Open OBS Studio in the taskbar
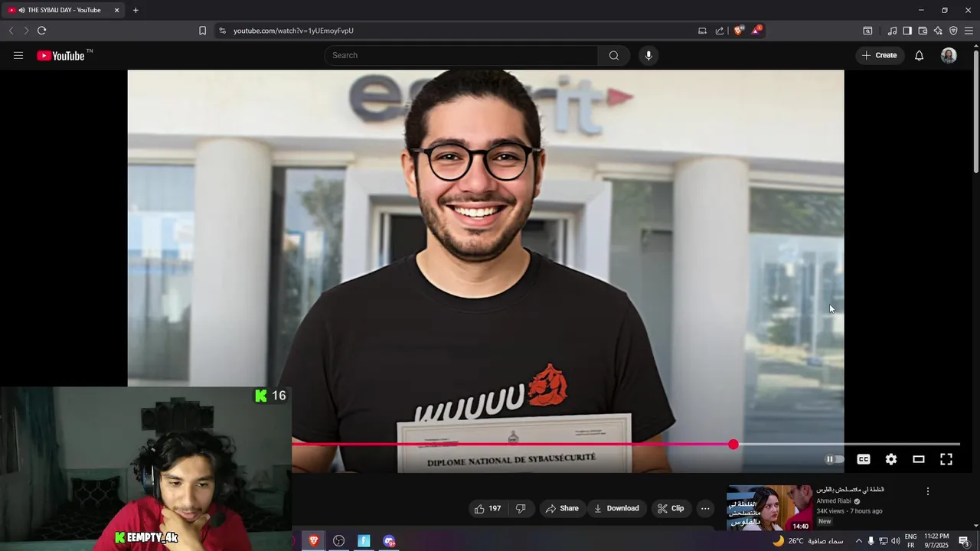 [x=338, y=541]
